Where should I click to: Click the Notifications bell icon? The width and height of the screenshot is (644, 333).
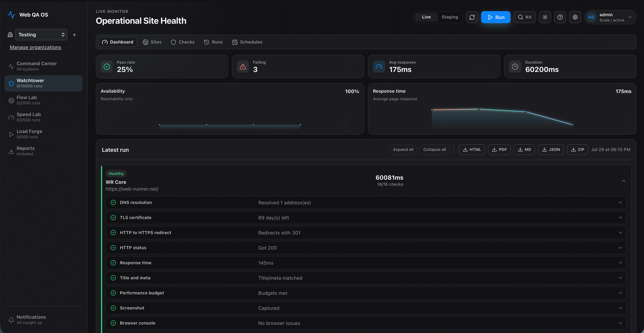click(x=11, y=320)
